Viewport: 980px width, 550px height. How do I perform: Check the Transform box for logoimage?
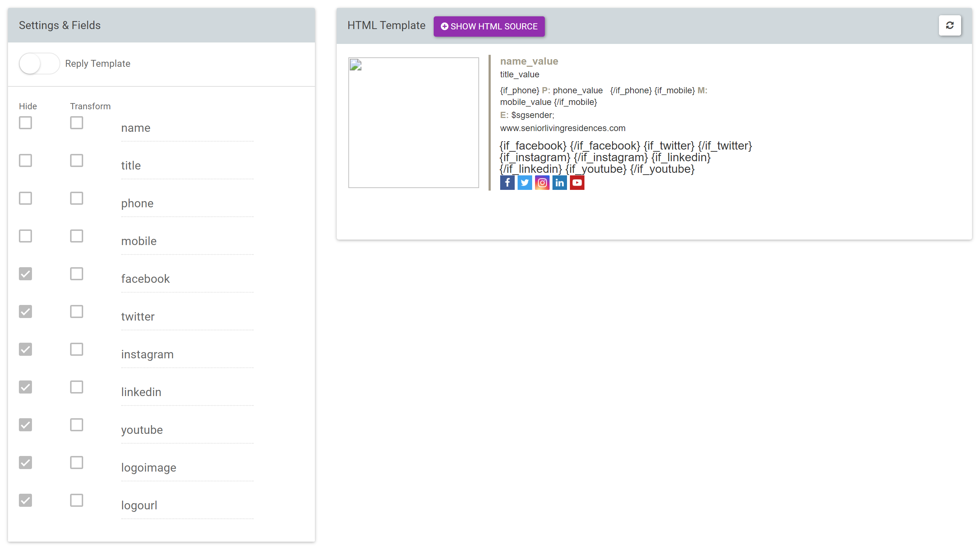77,462
